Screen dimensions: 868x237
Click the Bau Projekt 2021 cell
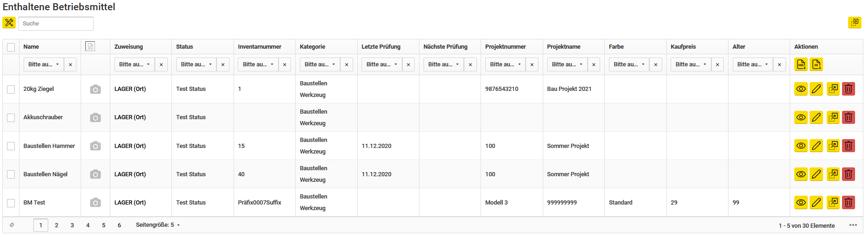coord(569,89)
